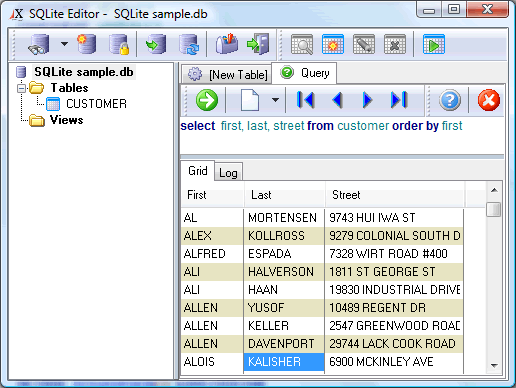Image resolution: width=516 pixels, height=388 pixels.
Task: Click in the SQL query text box
Action: (x=342, y=136)
